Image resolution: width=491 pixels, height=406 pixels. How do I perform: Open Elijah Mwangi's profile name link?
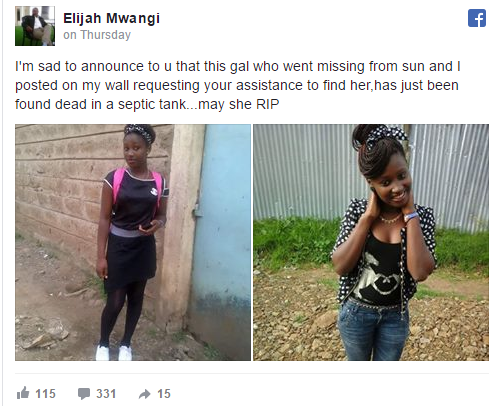111,18
